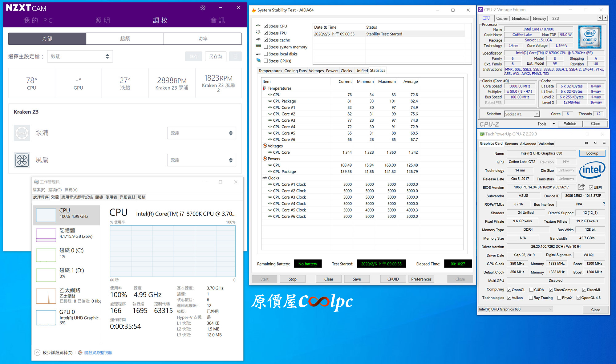616x364 pixels.
Task: Click CPUID button in AIDA64
Action: pos(393,279)
